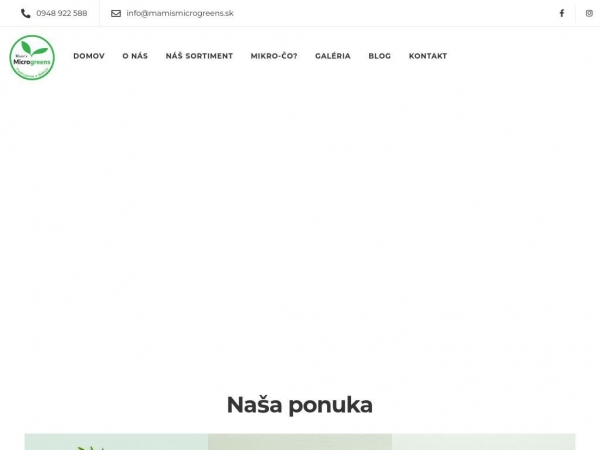Click the first offer card with leaves
Screen dimensions: 600x450
tap(116, 442)
